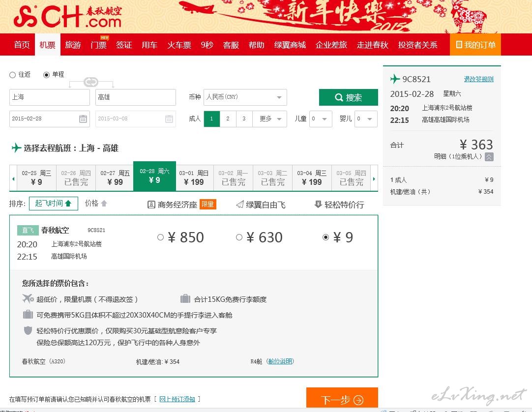Screen dimensions: 532x412
Task: Collapse the price detail 明细 arrow icon
Action: click(x=489, y=157)
